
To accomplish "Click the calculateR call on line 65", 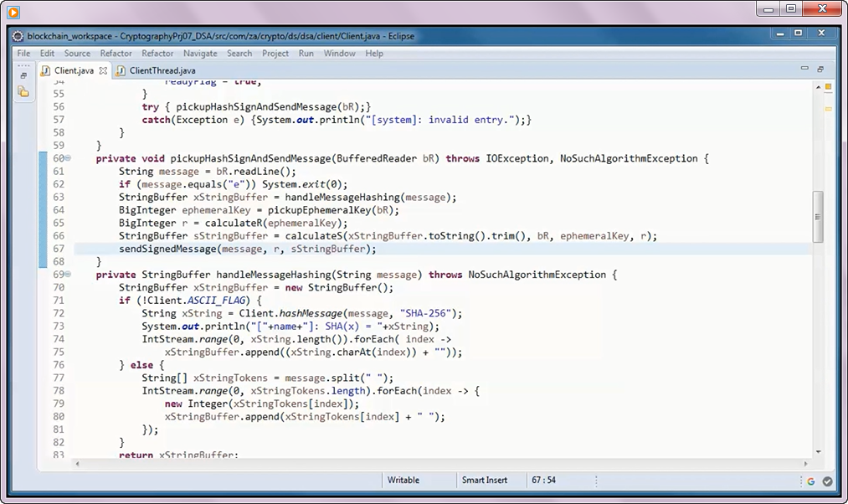I will coord(233,223).
